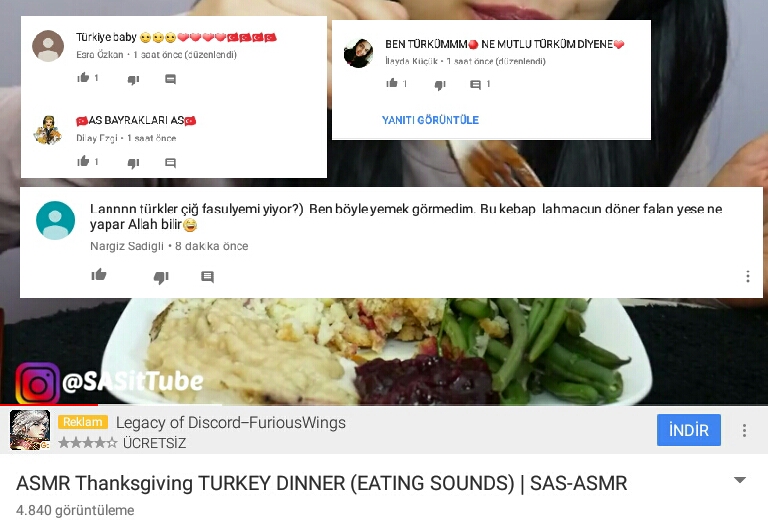Open the Legacy of Discord ad thumbnail
This screenshot has width=768, height=524.
point(30,430)
